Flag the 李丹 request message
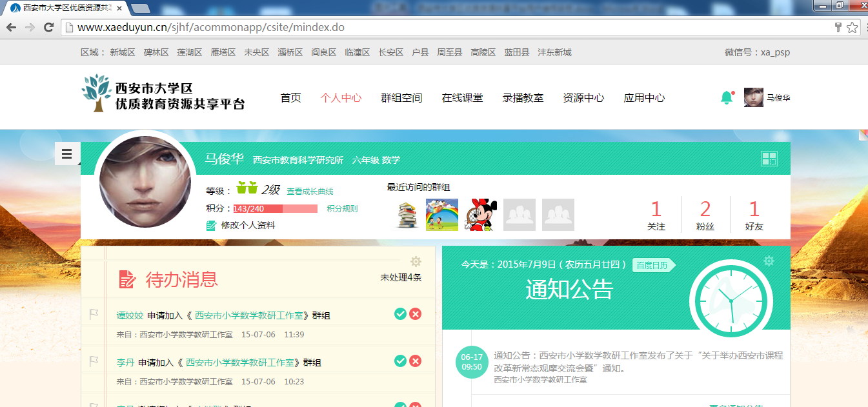Screen dimensions: 868x407 [94, 361]
